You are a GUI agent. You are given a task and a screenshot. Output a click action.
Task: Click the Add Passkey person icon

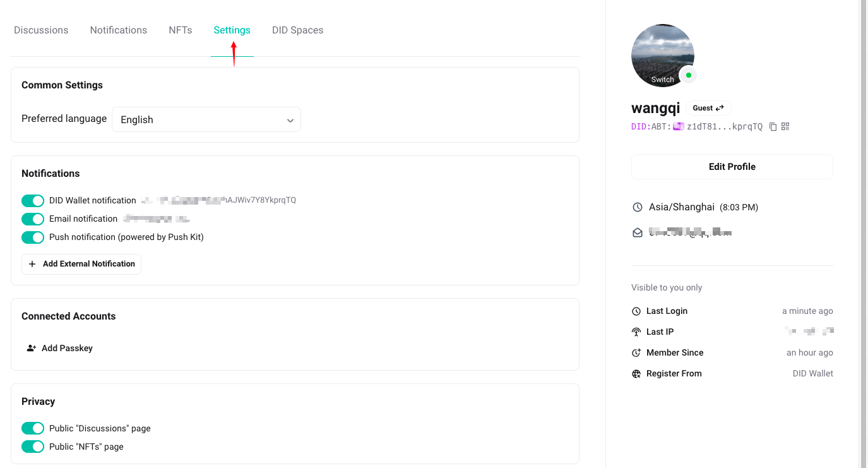pos(32,348)
